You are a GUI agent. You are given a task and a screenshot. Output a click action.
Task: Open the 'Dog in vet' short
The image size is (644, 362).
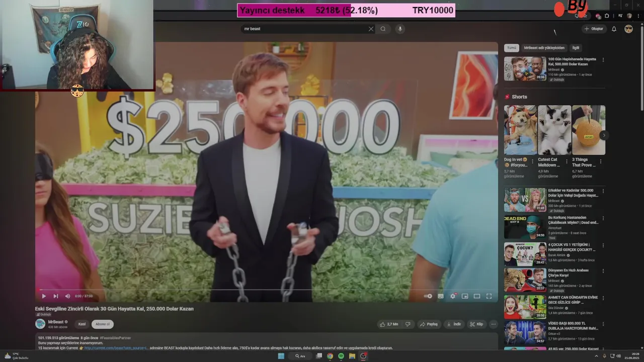click(x=520, y=130)
